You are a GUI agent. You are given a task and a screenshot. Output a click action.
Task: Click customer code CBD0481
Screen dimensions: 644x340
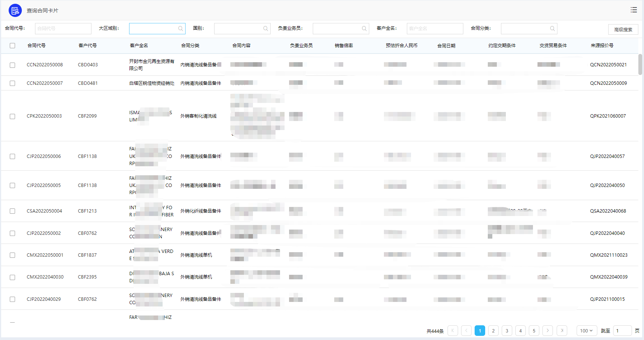(88, 83)
